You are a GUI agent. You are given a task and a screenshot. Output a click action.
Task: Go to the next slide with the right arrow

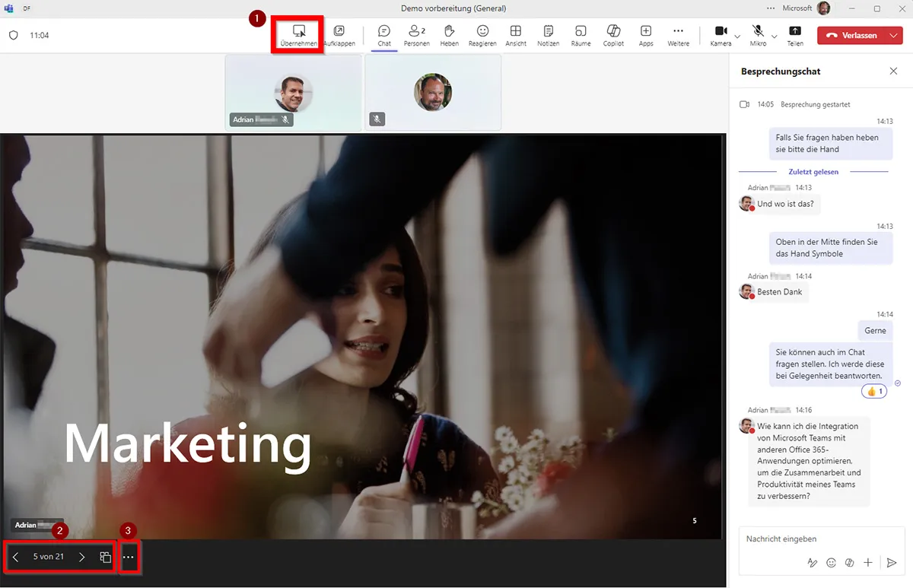[84, 556]
